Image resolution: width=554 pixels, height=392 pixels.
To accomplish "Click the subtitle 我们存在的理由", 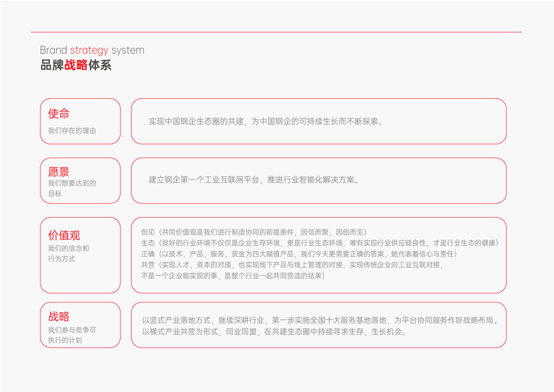I will (72, 131).
